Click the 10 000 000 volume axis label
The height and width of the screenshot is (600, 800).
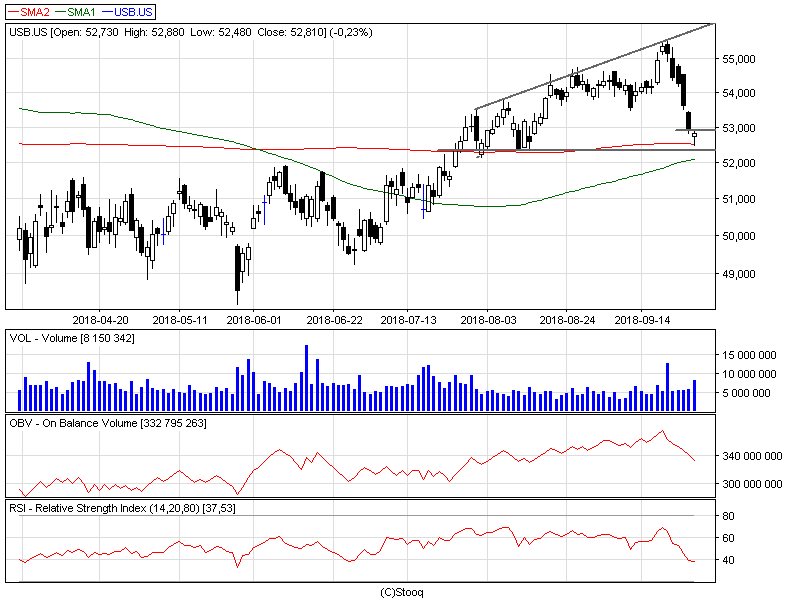[749, 374]
